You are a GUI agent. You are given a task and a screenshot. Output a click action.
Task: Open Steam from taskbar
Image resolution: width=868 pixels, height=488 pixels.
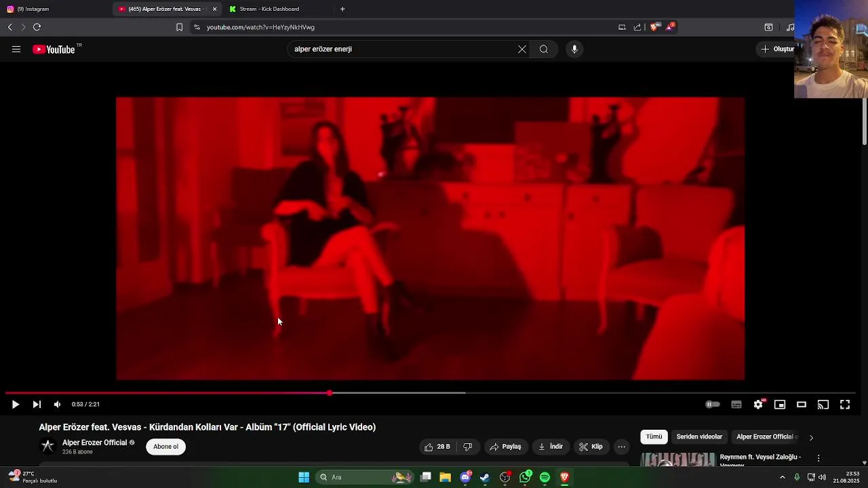(485, 477)
